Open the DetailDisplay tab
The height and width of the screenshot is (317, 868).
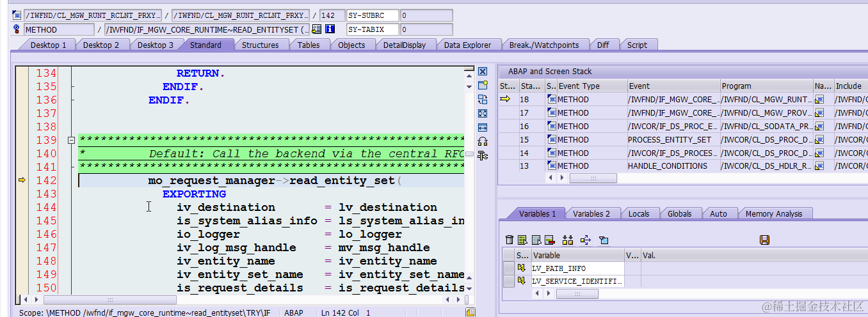tap(405, 45)
